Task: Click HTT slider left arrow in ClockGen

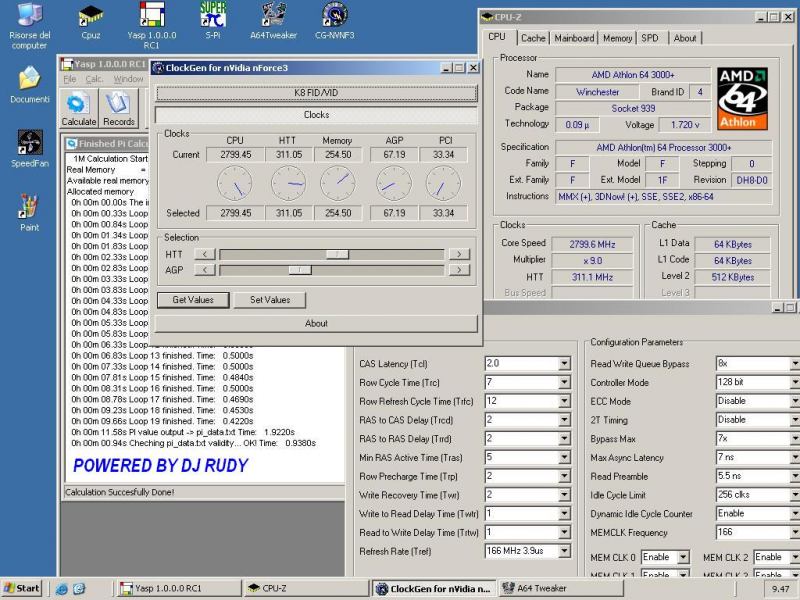Action: tap(205, 254)
